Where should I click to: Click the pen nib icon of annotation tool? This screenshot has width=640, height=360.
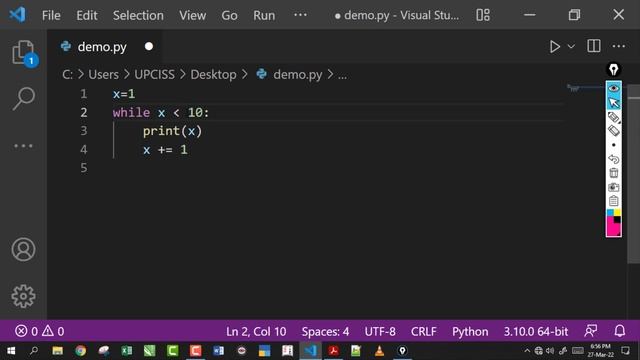(x=613, y=70)
